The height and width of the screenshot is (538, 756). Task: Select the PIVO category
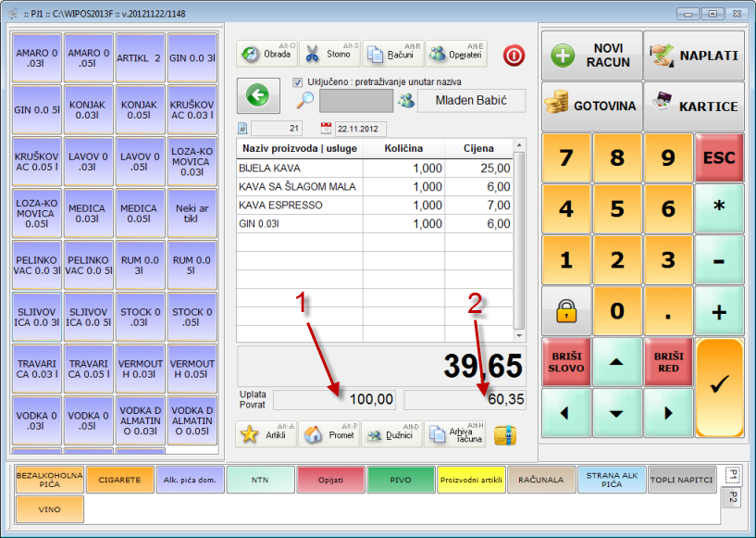click(401, 480)
